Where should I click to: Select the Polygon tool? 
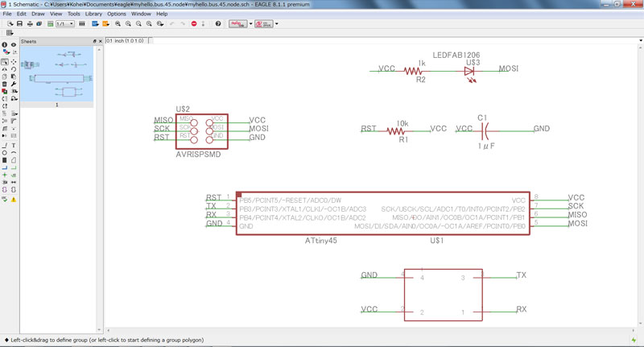(14, 160)
